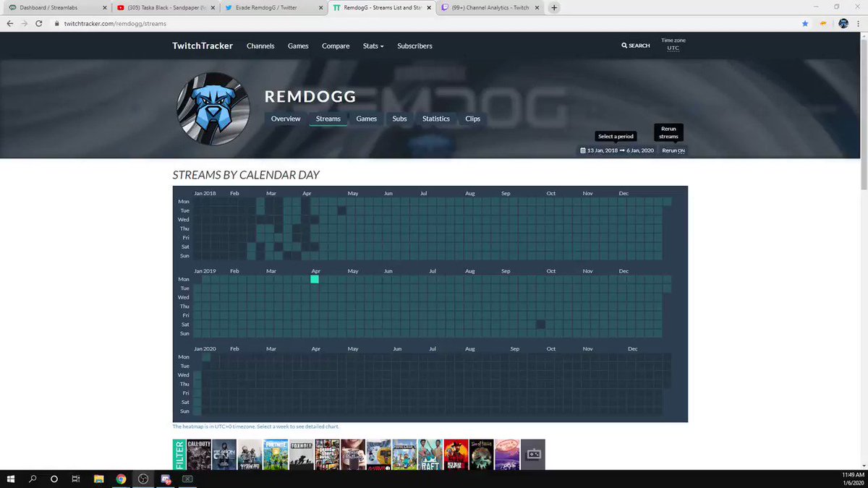Open the channel Games tab

click(367, 119)
